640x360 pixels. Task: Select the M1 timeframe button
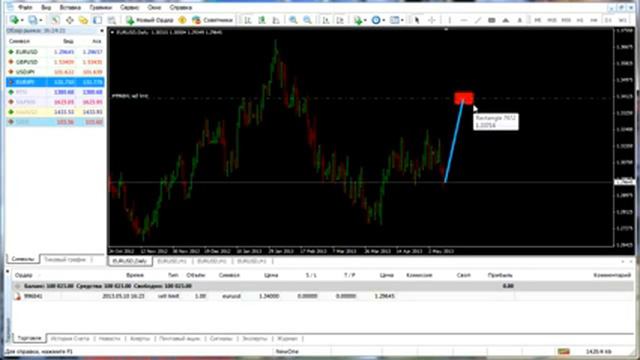pyautogui.click(x=538, y=20)
